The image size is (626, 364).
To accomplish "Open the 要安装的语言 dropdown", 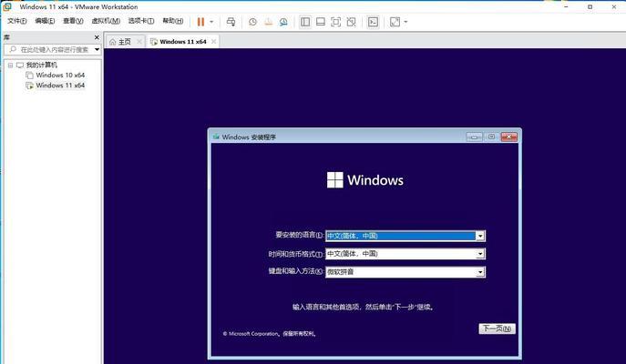I will [405, 236].
